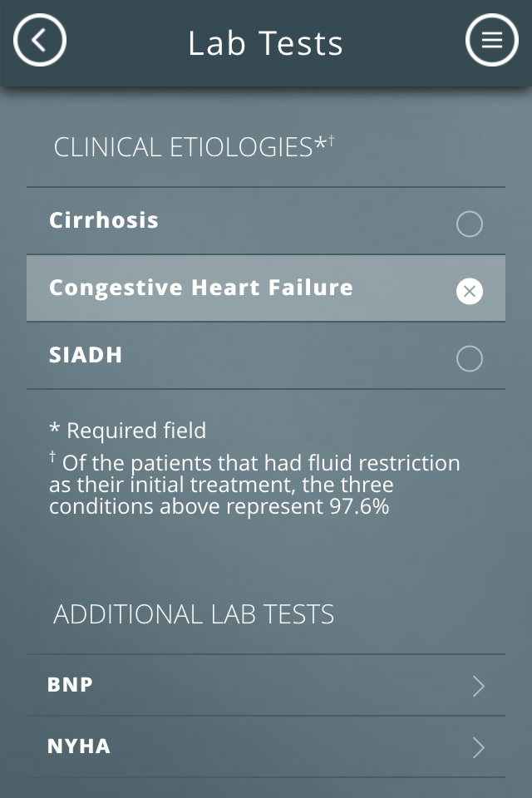Viewport: 532px width, 798px height.
Task: Deselect Congestive Heart Failure with the X icon
Action: [470, 291]
